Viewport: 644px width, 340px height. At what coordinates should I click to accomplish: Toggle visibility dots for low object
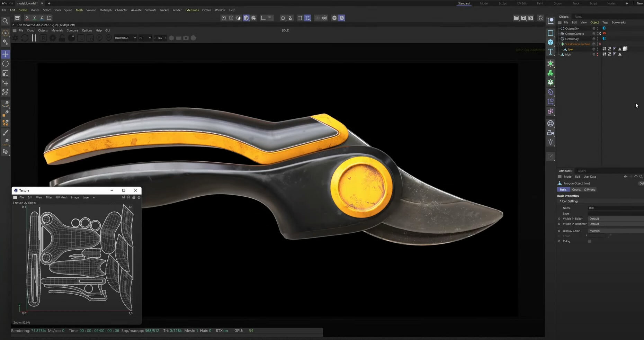597,49
